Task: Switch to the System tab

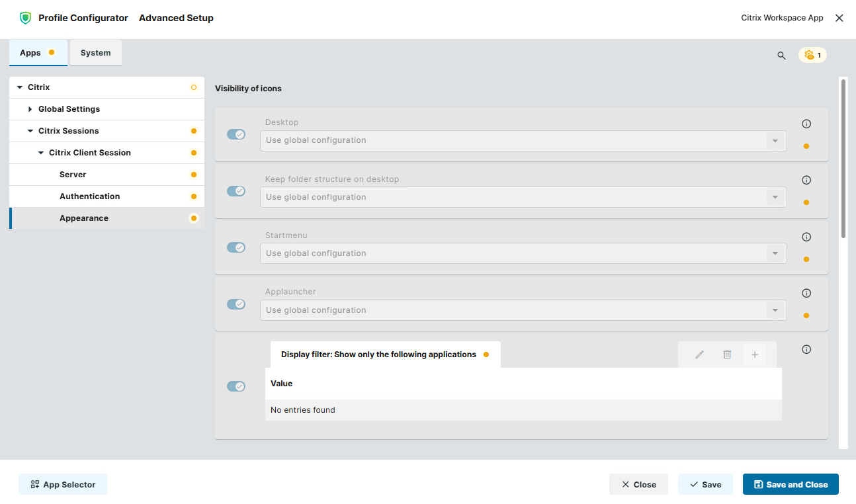Action: click(x=96, y=53)
